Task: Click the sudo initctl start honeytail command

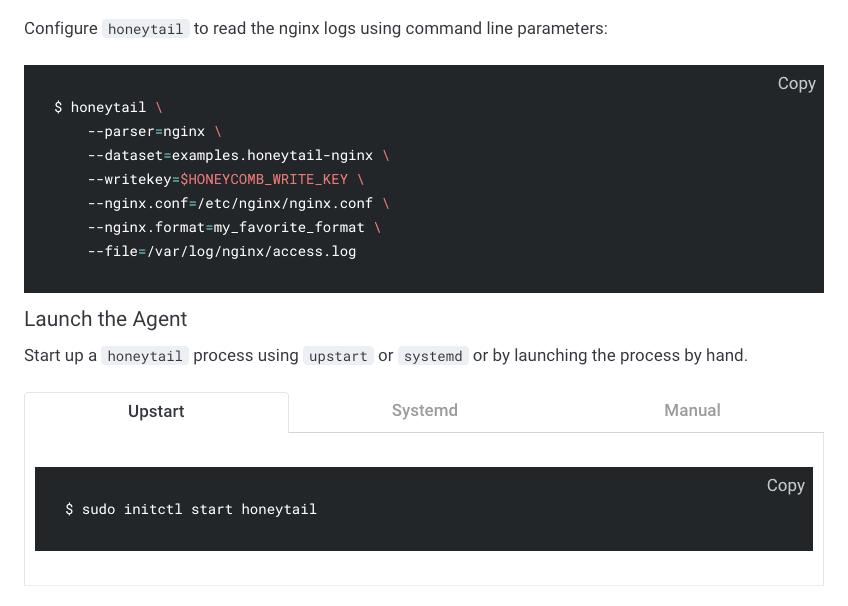Action: [199, 509]
